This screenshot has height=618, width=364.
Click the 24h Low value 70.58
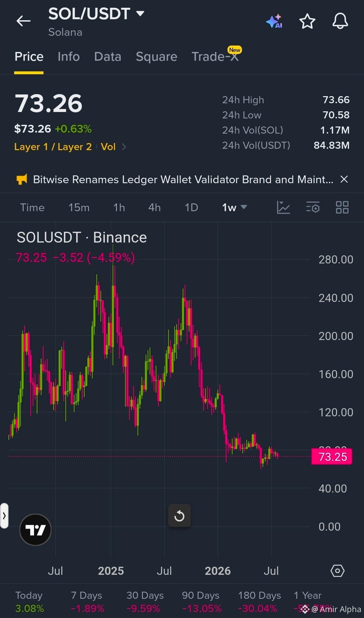(336, 115)
